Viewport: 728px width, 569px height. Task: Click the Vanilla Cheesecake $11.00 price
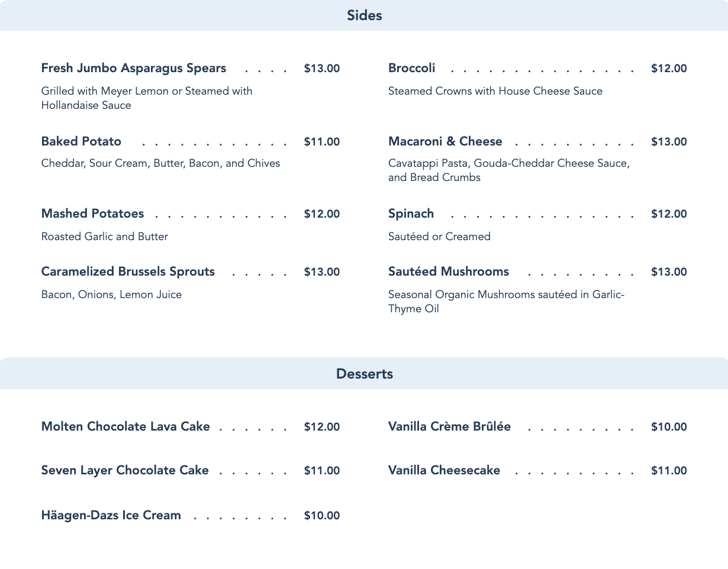[669, 471]
